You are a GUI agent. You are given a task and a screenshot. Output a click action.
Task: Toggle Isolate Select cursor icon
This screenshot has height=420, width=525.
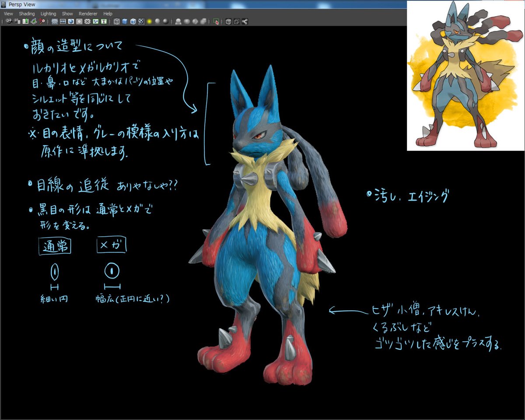pos(216,21)
